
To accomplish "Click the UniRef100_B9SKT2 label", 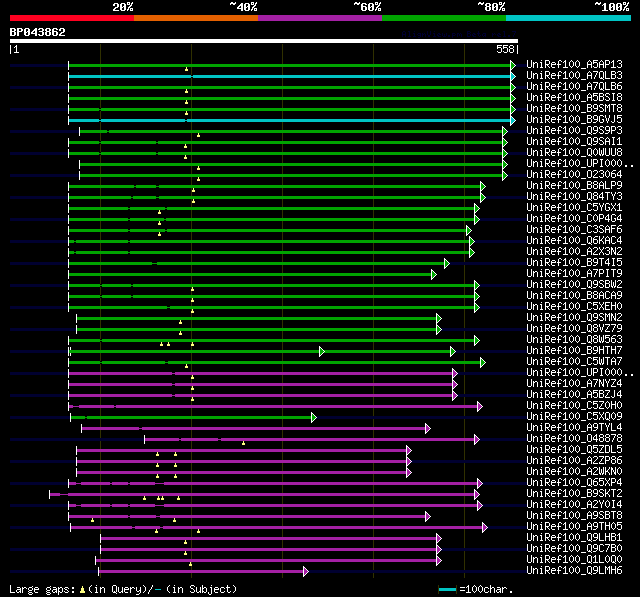I will (x=574, y=494).
